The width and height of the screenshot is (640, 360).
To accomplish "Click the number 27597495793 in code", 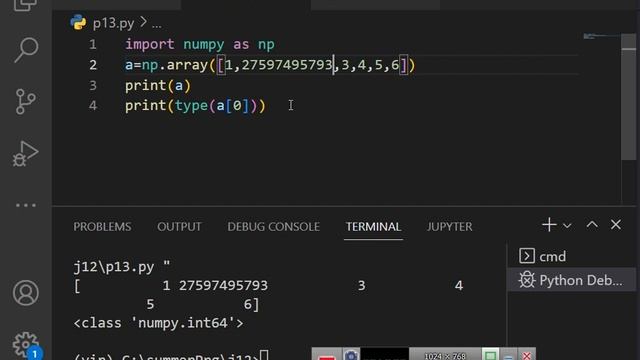I will click(287, 65).
